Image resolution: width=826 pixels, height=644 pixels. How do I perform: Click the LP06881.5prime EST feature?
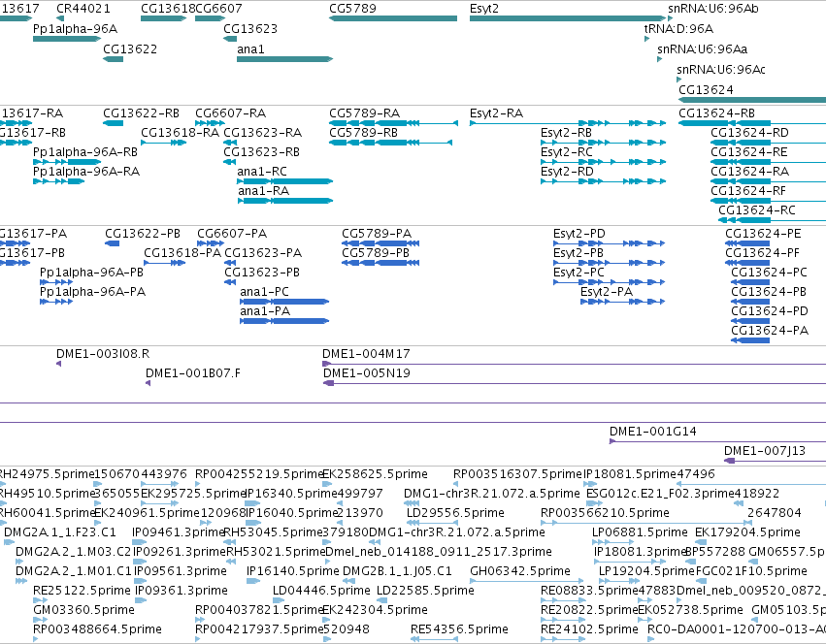(613, 542)
